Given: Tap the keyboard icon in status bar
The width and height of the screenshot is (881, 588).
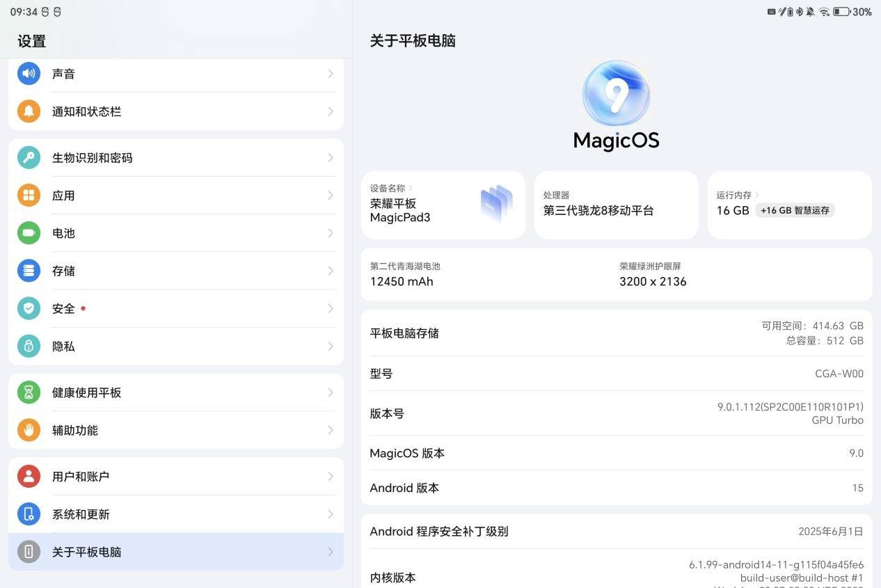Looking at the screenshot, I should click(771, 12).
